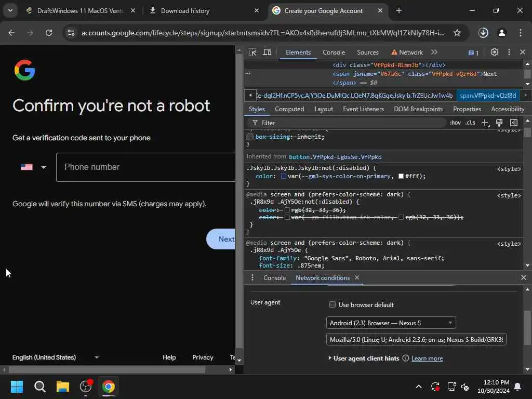532x399 pixels.
Task: Switch to the Network tab
Action: point(407,52)
